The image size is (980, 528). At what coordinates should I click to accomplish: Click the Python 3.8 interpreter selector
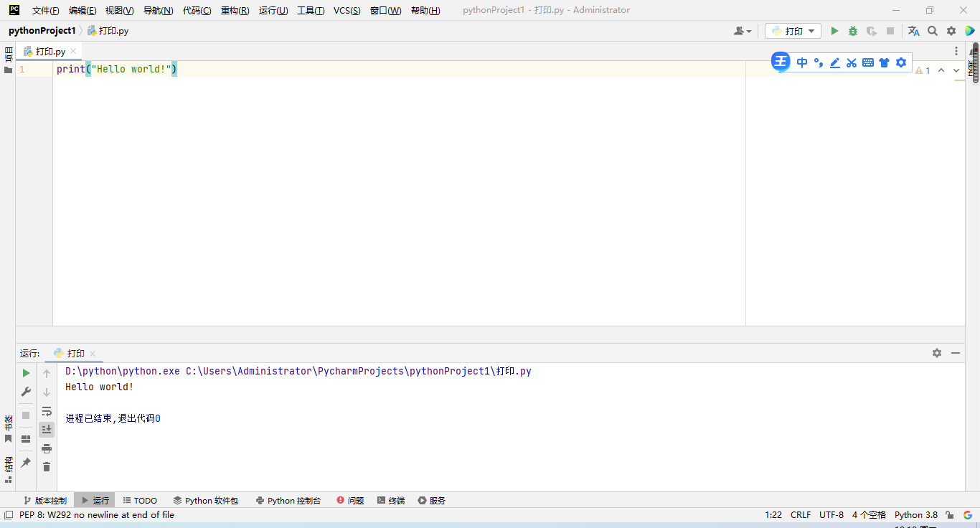pos(915,515)
